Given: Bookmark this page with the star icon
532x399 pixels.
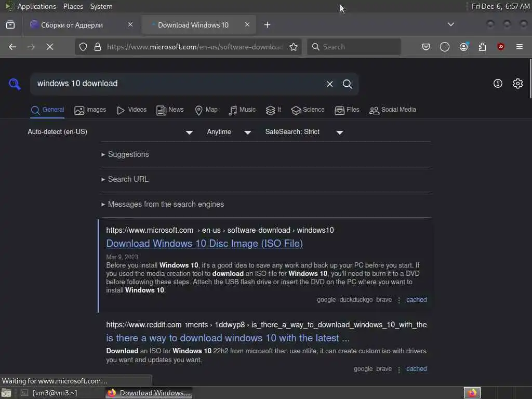Looking at the screenshot, I should point(294,47).
